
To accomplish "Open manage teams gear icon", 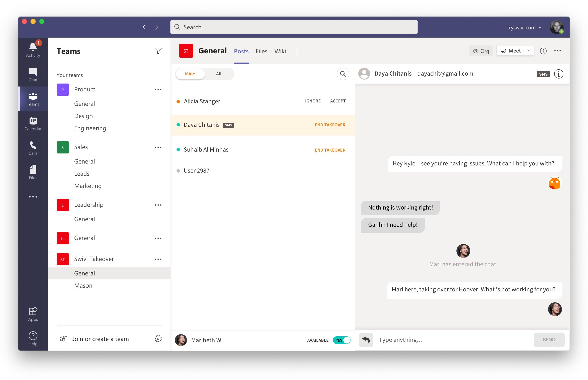I will tap(158, 339).
